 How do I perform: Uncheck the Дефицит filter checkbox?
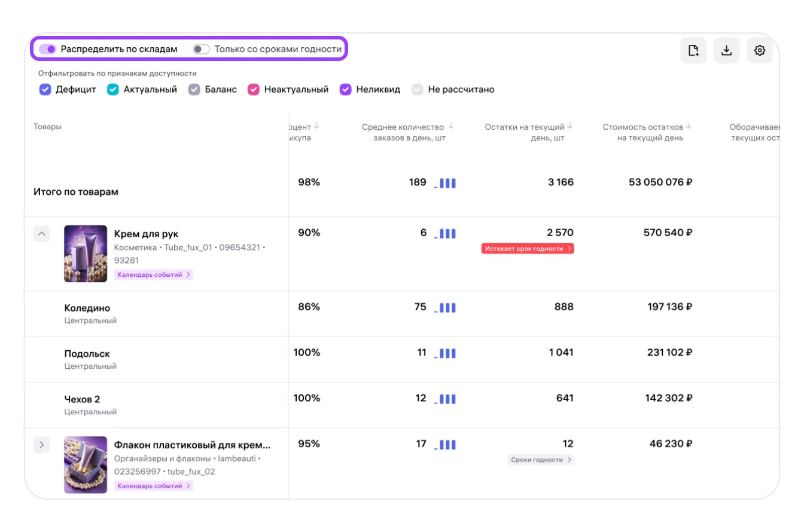click(45, 90)
